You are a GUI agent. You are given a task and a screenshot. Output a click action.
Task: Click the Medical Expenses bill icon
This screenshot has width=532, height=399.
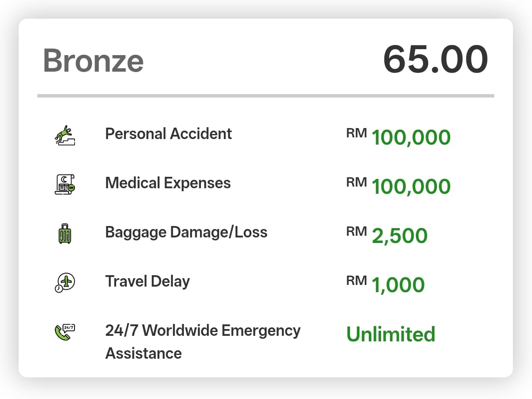point(65,184)
